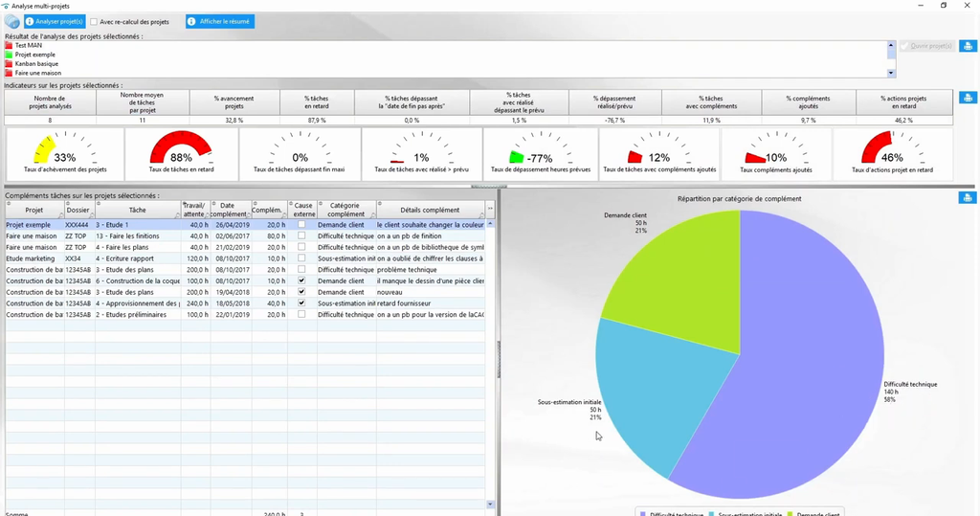Click the % tâches en retard indicator header
The image size is (980, 516).
click(x=317, y=102)
